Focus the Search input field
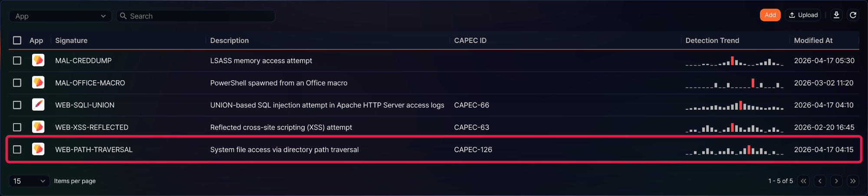The image size is (868, 196). point(196,16)
